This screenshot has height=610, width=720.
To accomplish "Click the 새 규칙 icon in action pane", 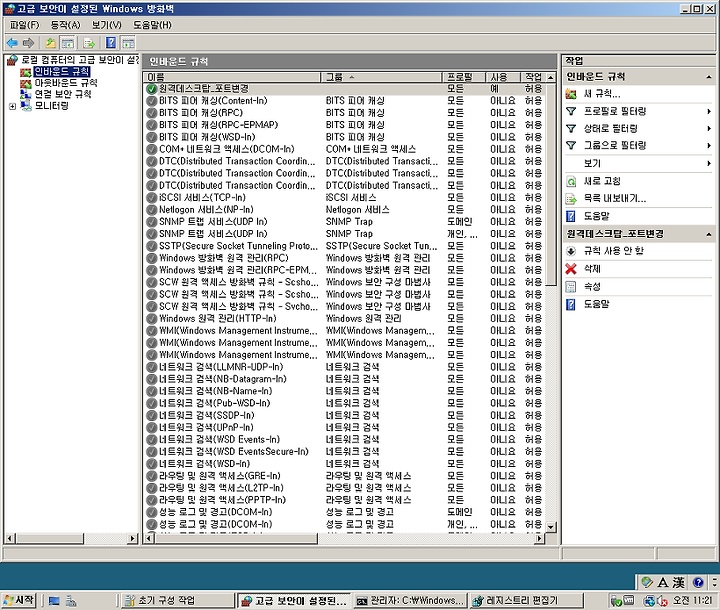I will (x=571, y=94).
